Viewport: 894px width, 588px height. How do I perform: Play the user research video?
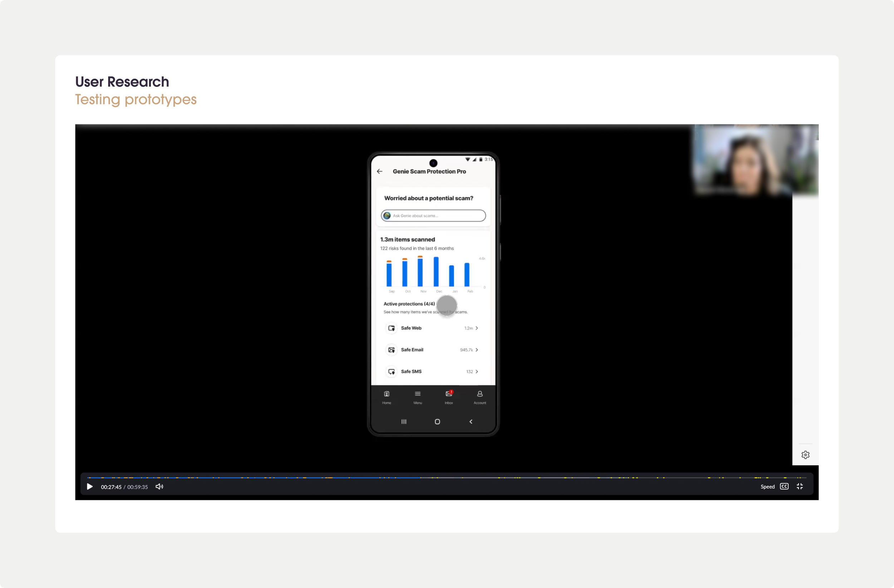coord(90,486)
